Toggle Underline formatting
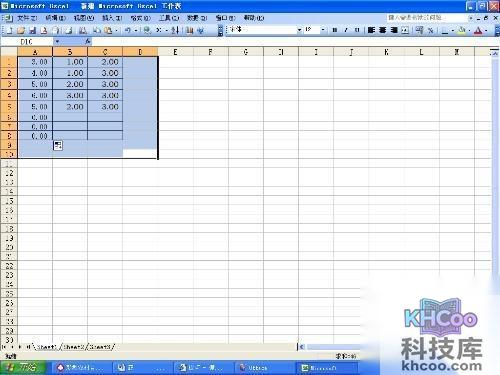500x375 pixels. coord(357,30)
